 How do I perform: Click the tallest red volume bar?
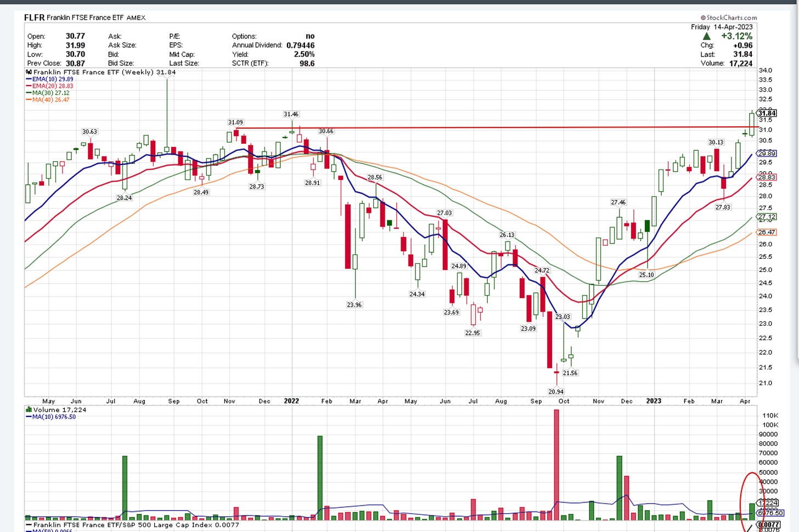pos(556,465)
